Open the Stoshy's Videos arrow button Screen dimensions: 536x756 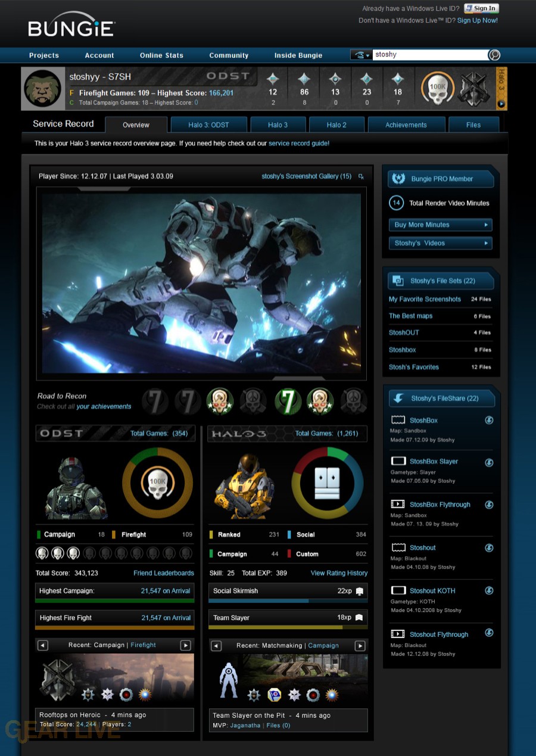click(x=487, y=243)
